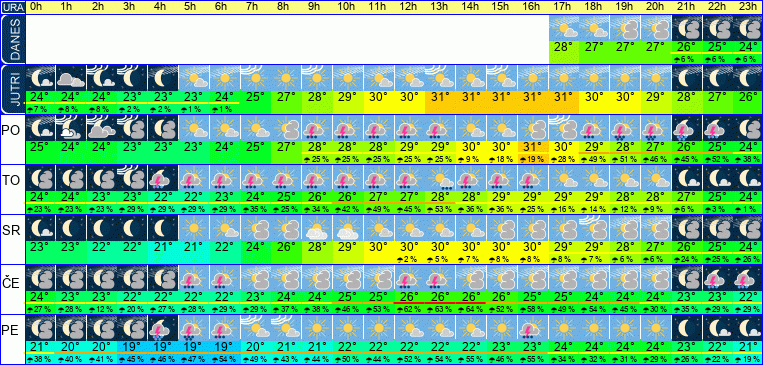The width and height of the screenshot is (763, 365).
Task: Click the JUTRI row windy moon icon at 3h
Action: point(133,78)
